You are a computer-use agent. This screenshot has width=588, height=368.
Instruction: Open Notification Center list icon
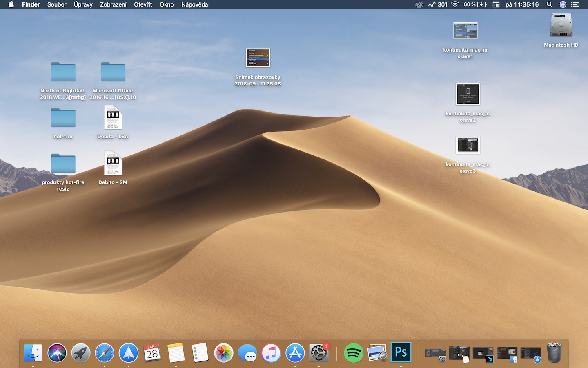pos(575,4)
